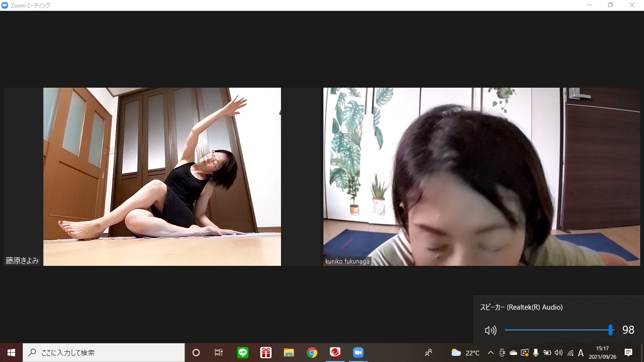Click the display tray icon with orange dot
The image size is (644, 362).
coord(525,353)
